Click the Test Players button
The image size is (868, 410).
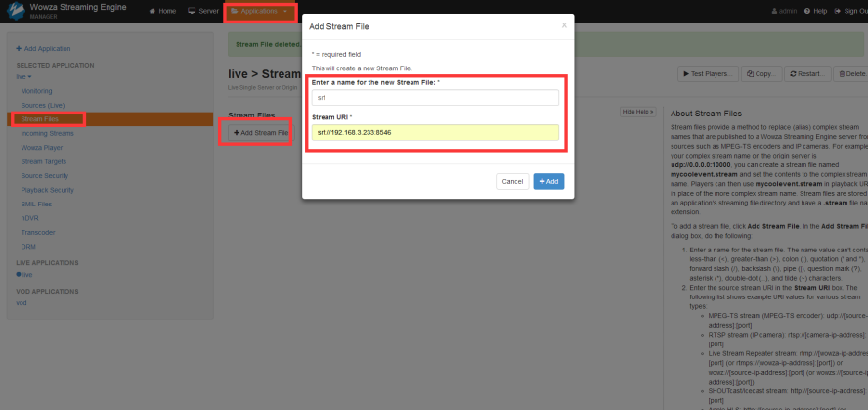[708, 73]
